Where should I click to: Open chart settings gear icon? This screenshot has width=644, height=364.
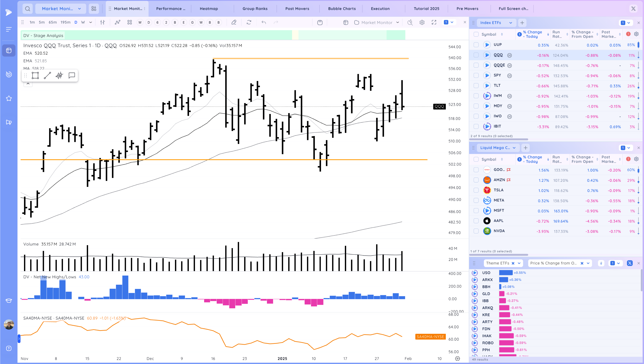pyautogui.click(x=422, y=23)
